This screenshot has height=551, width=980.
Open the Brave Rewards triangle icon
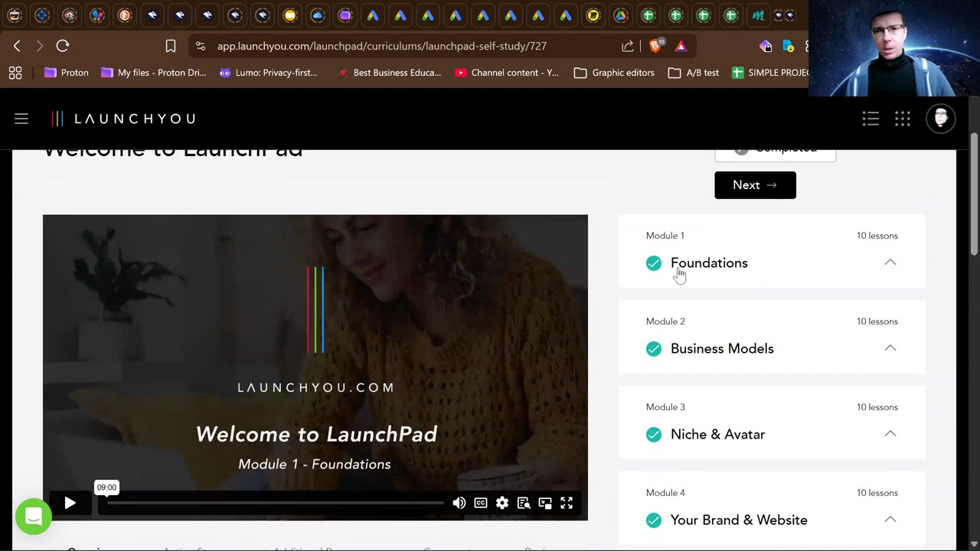(681, 46)
